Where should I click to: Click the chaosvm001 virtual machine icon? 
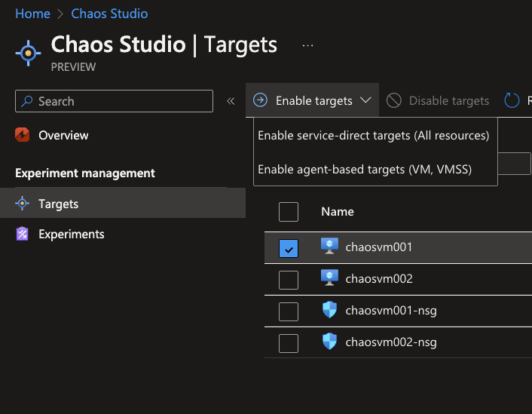tap(329, 247)
